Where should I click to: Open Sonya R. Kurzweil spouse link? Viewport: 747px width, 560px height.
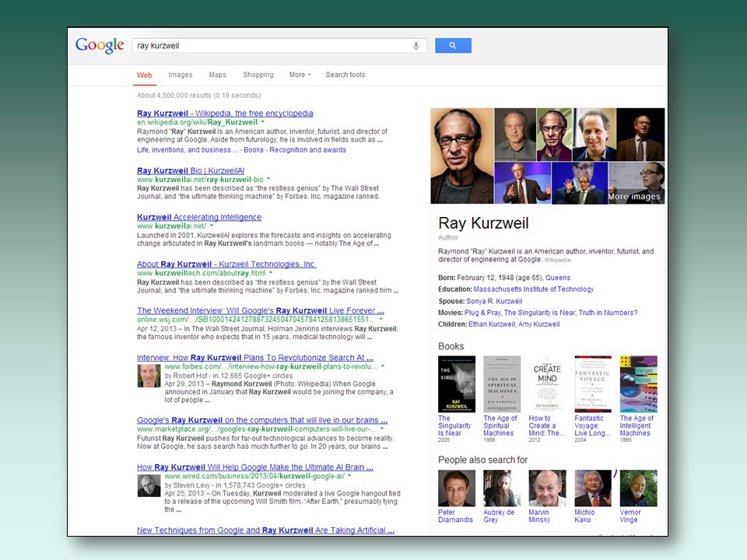(494, 301)
